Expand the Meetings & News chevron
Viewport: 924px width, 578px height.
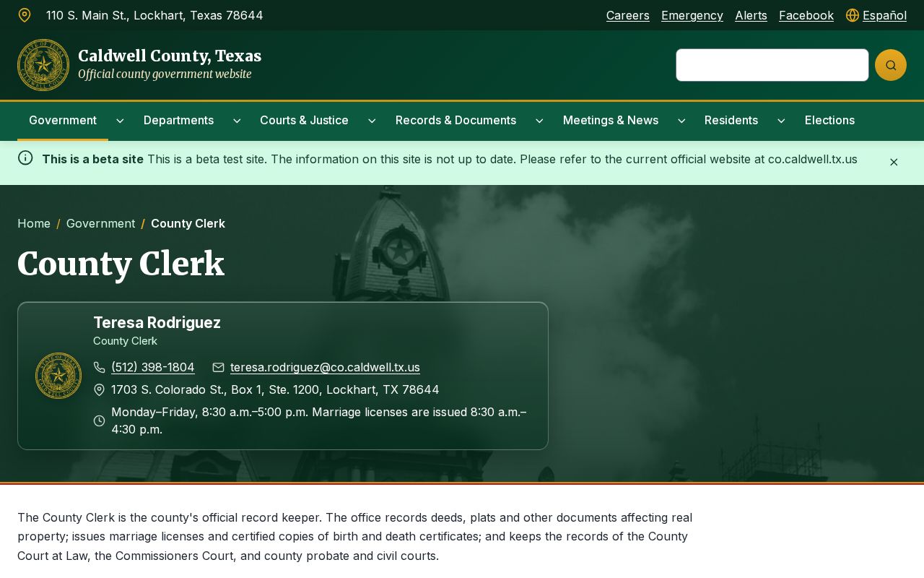[x=681, y=121]
